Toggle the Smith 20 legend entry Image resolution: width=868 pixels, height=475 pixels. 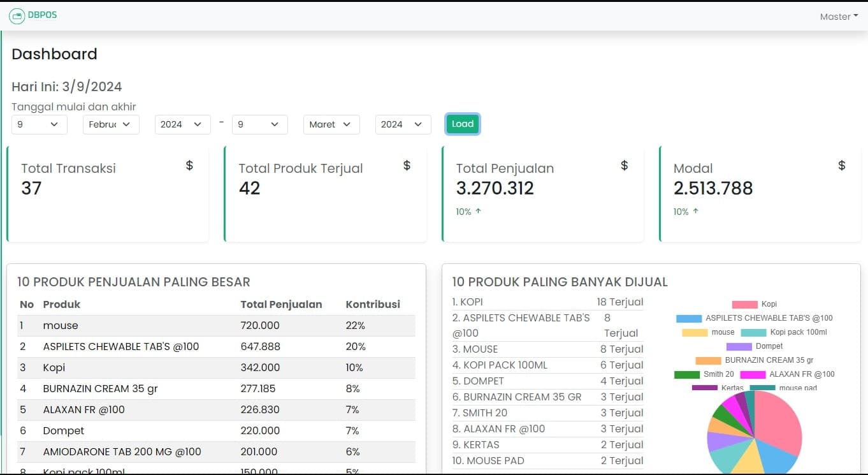click(x=704, y=374)
